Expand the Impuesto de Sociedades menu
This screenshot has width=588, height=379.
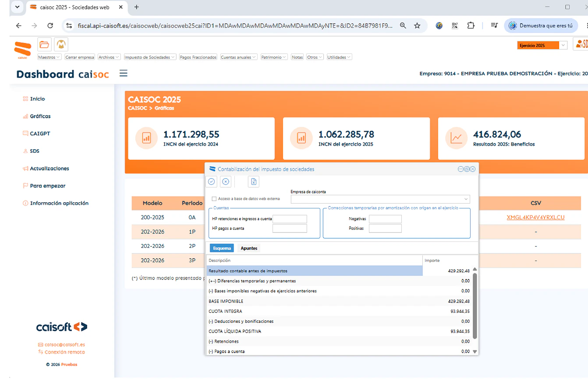pos(150,57)
